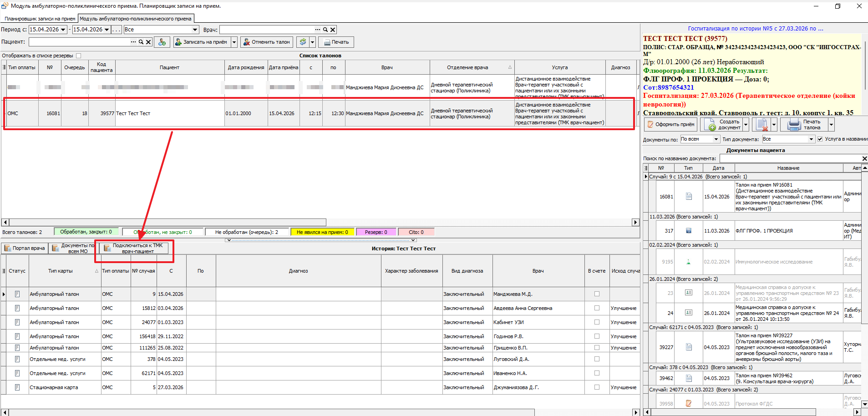Open the ФЛГ ПРОФ document type icon
This screenshot has height=416, width=868.
688,231
